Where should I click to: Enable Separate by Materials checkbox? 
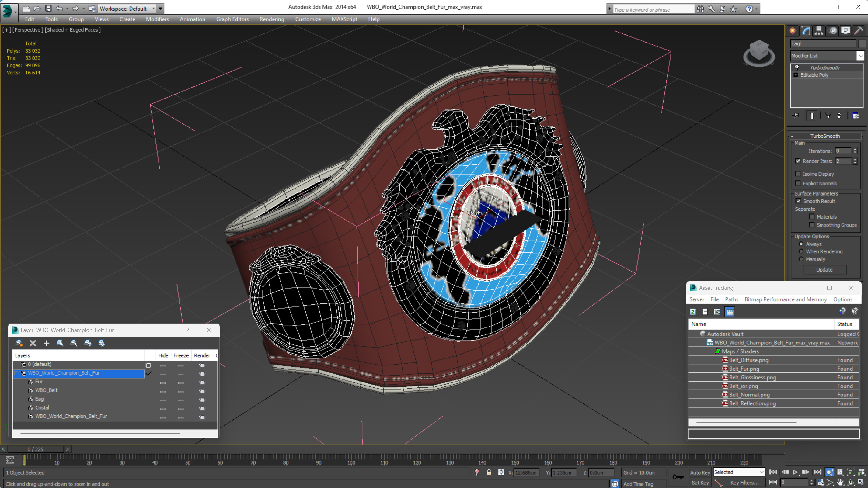[812, 216]
